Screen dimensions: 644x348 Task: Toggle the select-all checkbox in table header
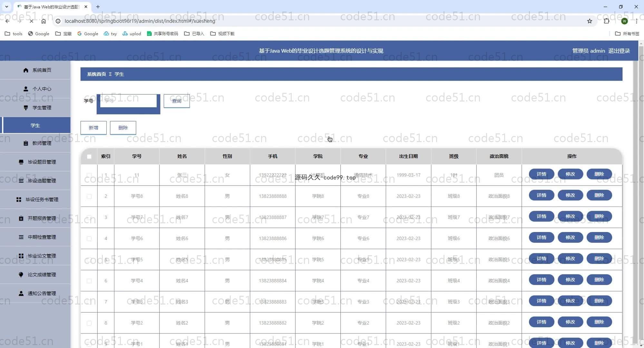point(89,157)
